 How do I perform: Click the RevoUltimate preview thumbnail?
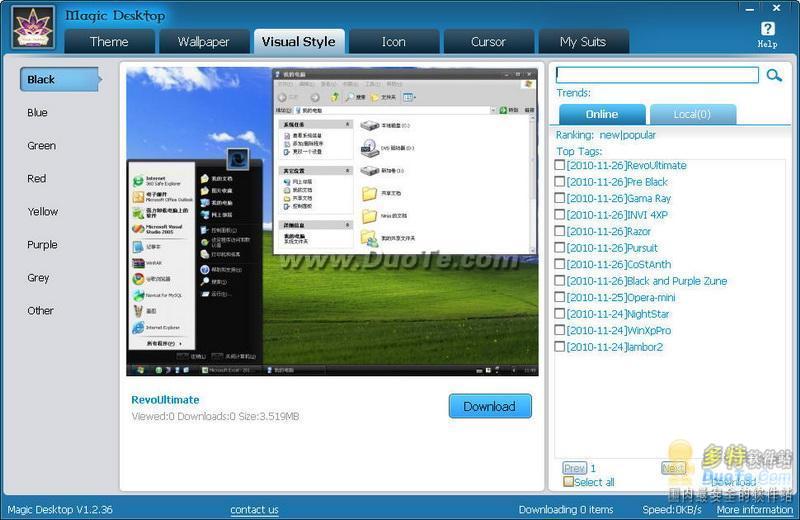tap(332, 221)
